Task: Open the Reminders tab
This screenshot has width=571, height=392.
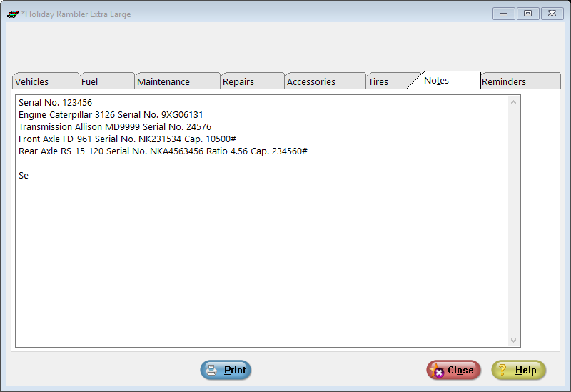Action: tap(521, 81)
